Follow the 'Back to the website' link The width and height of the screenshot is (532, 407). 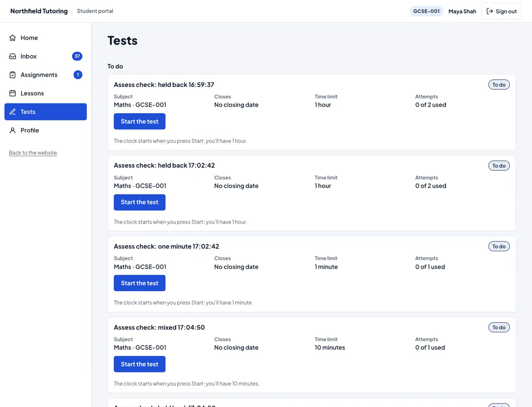click(33, 153)
